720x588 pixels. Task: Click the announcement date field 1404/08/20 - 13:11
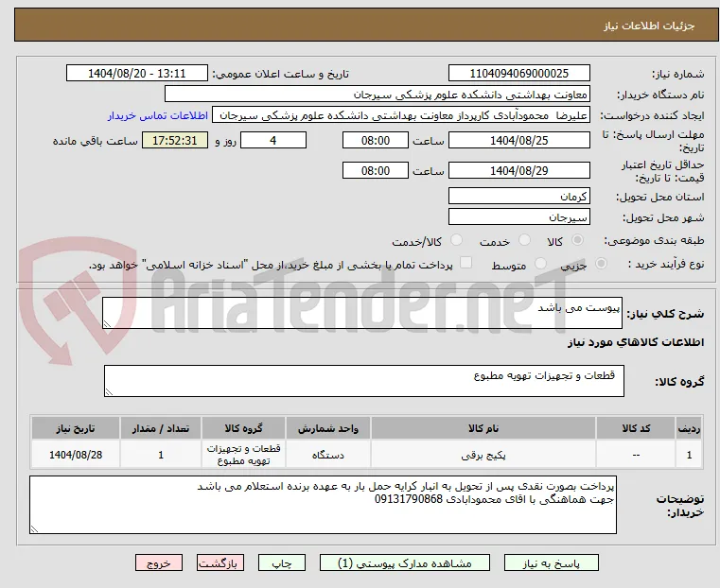click(137, 74)
